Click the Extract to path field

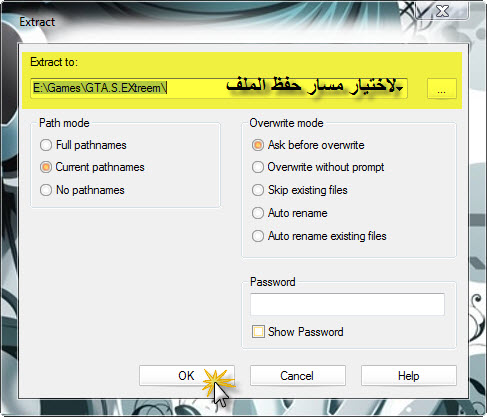point(219,88)
